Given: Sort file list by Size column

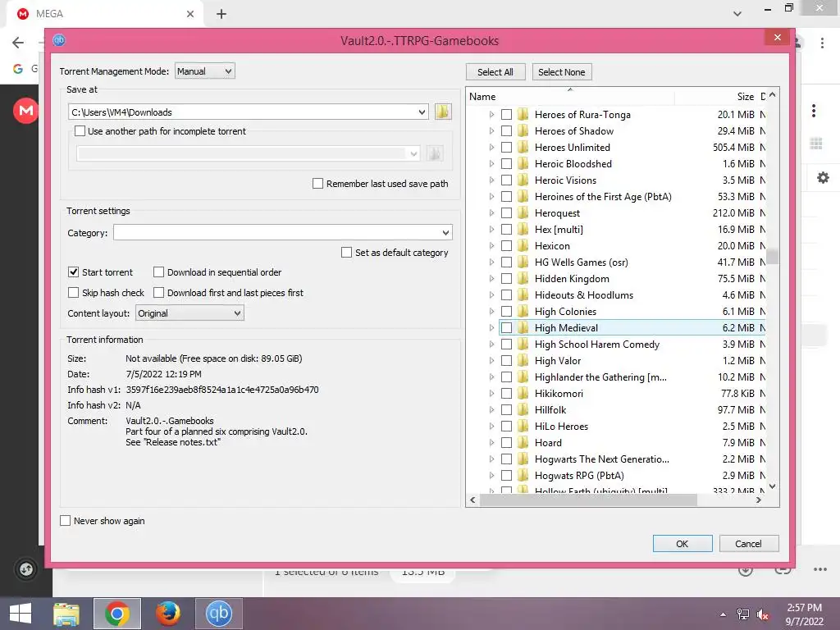Looking at the screenshot, I should point(715,97).
